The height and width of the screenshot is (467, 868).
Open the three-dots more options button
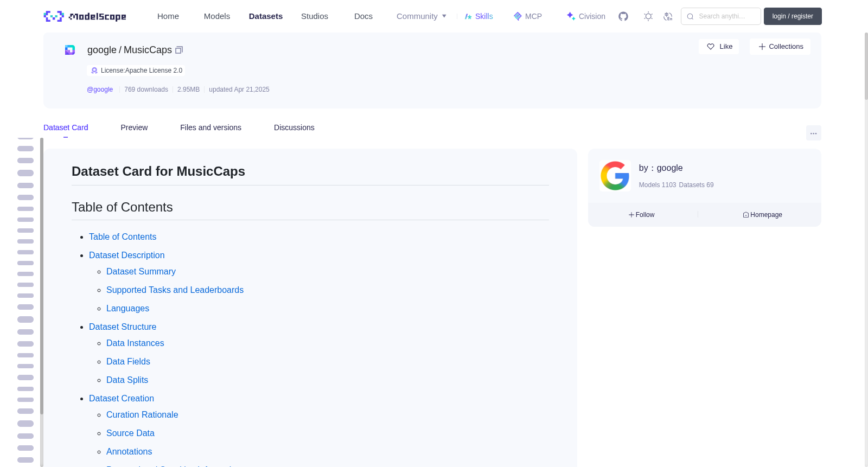point(813,133)
